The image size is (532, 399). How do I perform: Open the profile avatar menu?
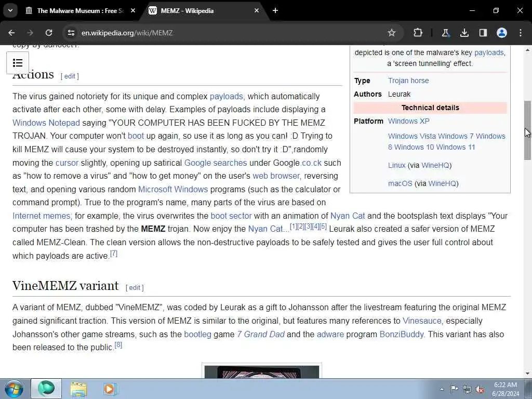pyautogui.click(x=502, y=33)
